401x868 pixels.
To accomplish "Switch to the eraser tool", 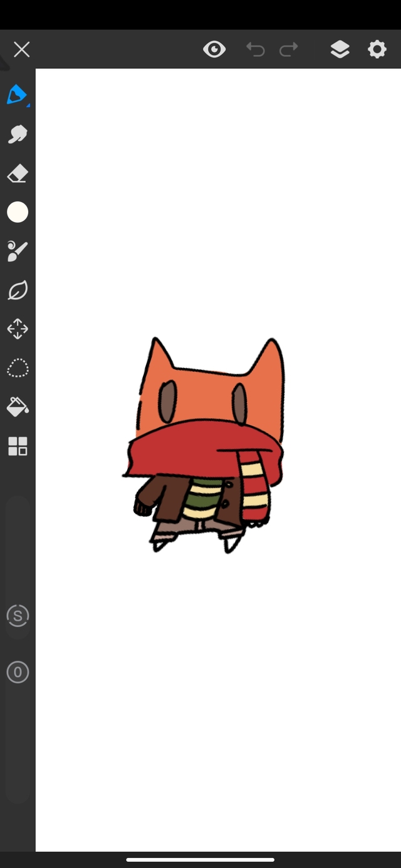I will [18, 174].
